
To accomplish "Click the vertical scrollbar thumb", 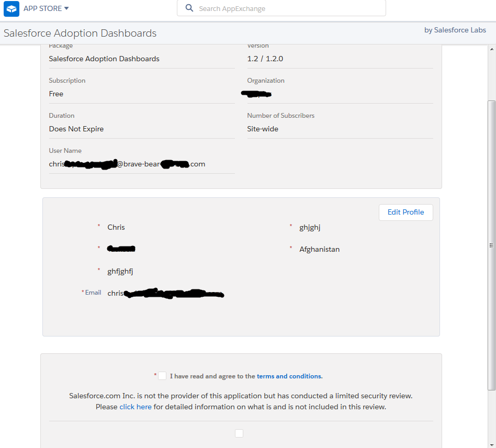I will (x=492, y=245).
